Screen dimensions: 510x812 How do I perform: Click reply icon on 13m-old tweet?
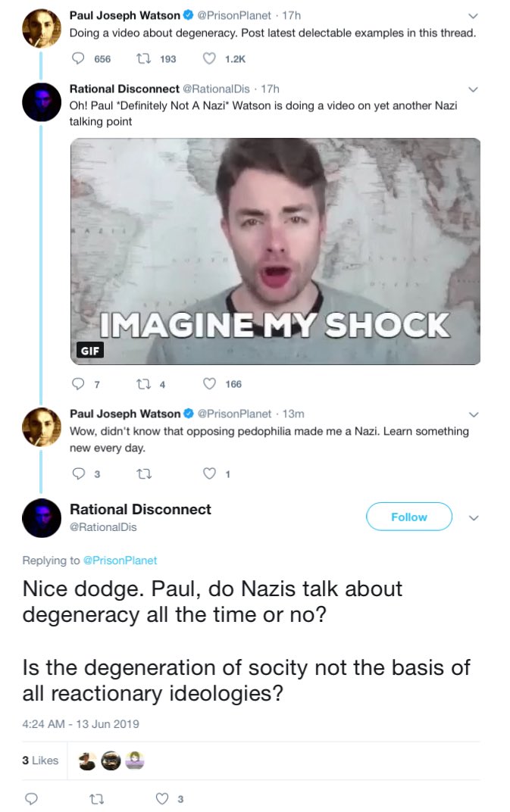78,473
